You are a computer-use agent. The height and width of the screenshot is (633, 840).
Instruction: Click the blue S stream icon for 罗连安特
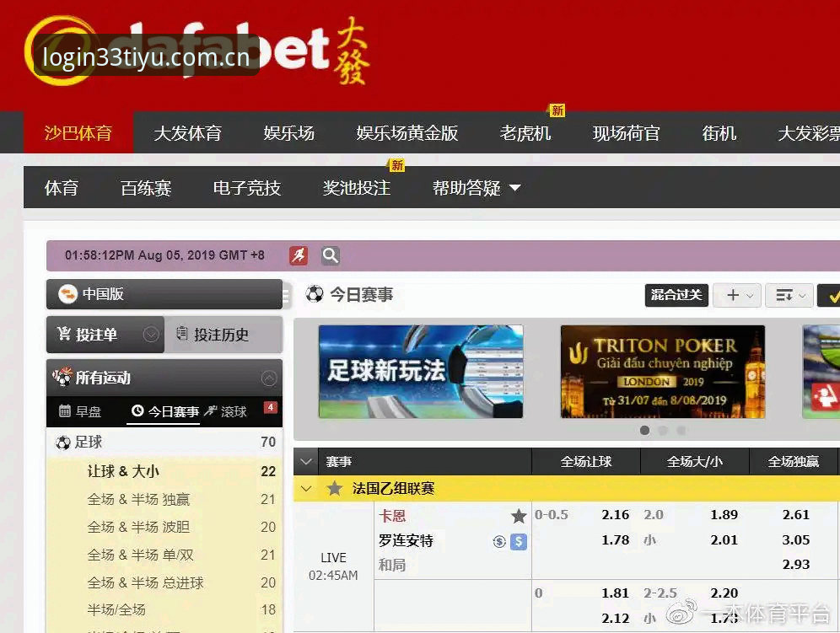(518, 542)
